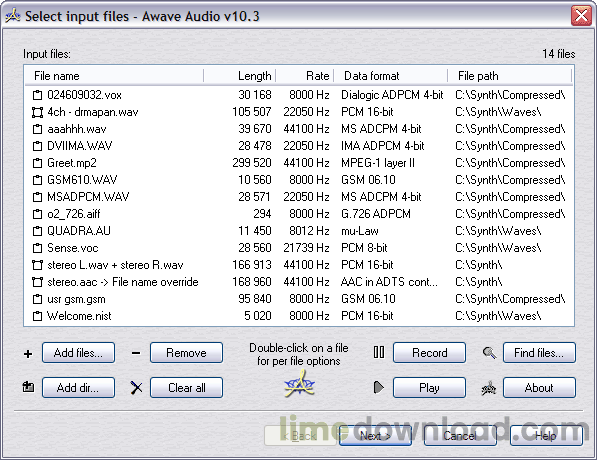Close the Awave Audio window
597x460 pixels.
point(581,16)
